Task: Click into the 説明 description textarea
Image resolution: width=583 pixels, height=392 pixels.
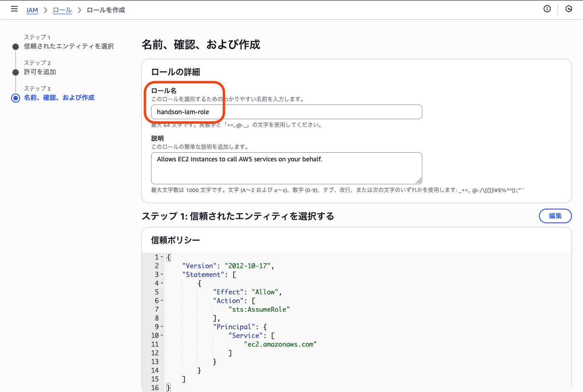Action: coord(286,168)
